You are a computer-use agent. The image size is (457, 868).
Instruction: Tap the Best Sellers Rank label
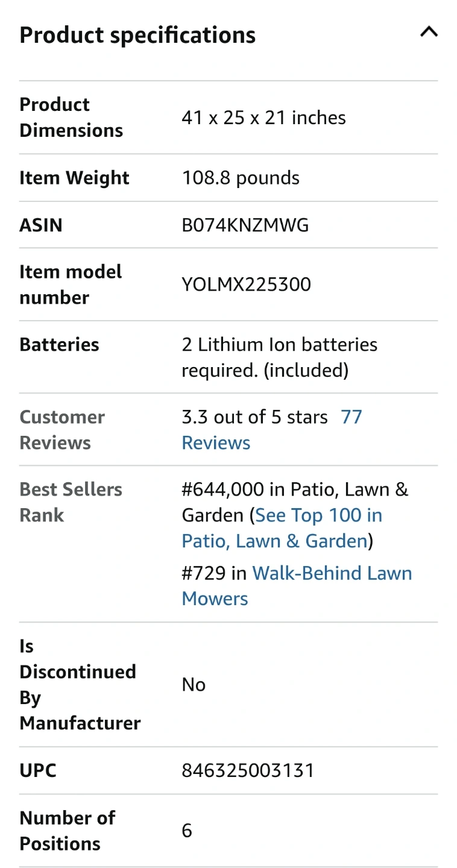tap(71, 502)
